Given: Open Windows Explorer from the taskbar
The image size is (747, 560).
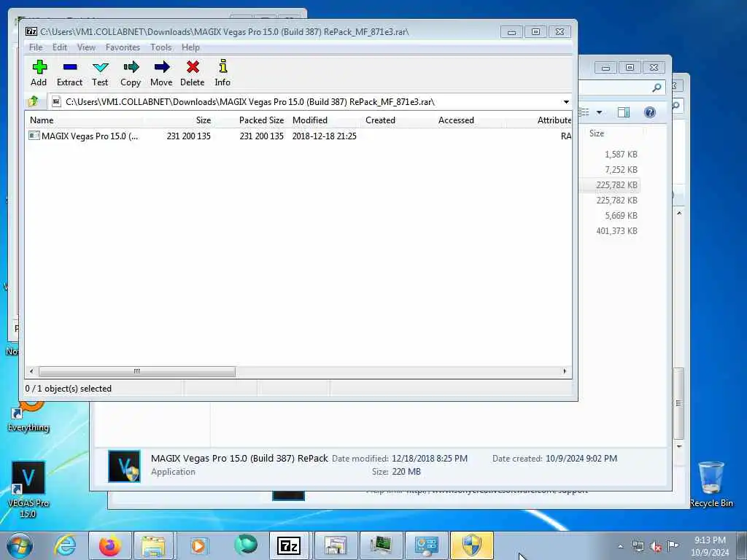Looking at the screenshot, I should pos(153,545).
